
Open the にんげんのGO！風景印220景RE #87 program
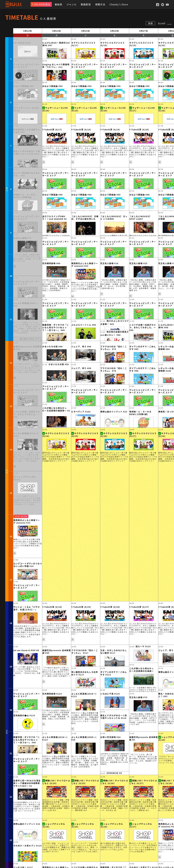56,48
